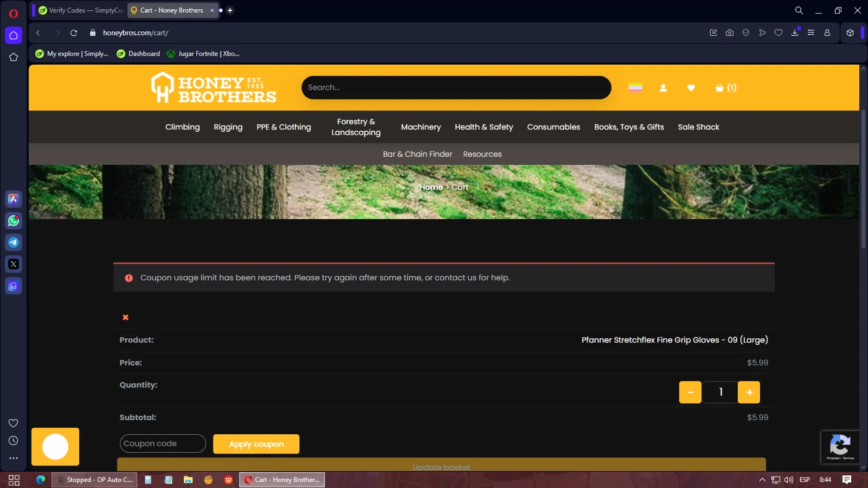Switch to Verify Codes SimplyCodes tab
This screenshot has width=868, height=488.
[x=80, y=10]
